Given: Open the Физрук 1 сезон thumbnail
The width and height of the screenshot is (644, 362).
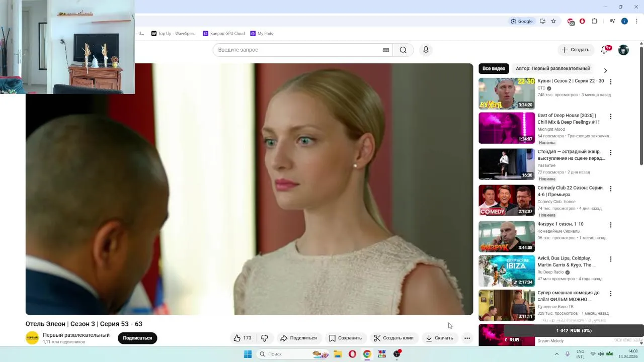Looking at the screenshot, I should point(507,236).
